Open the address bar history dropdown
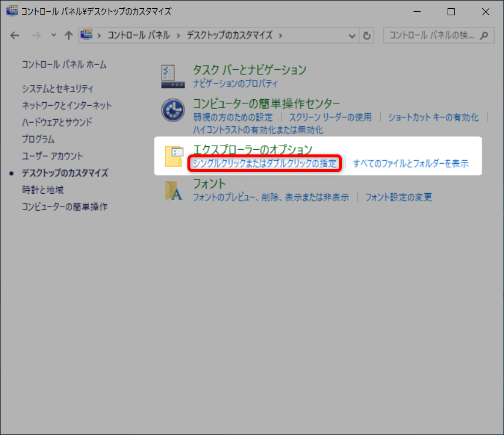 (x=352, y=35)
